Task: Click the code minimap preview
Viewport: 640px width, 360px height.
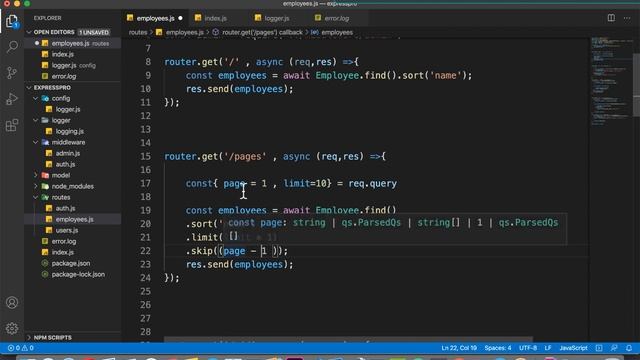Action: (x=611, y=82)
